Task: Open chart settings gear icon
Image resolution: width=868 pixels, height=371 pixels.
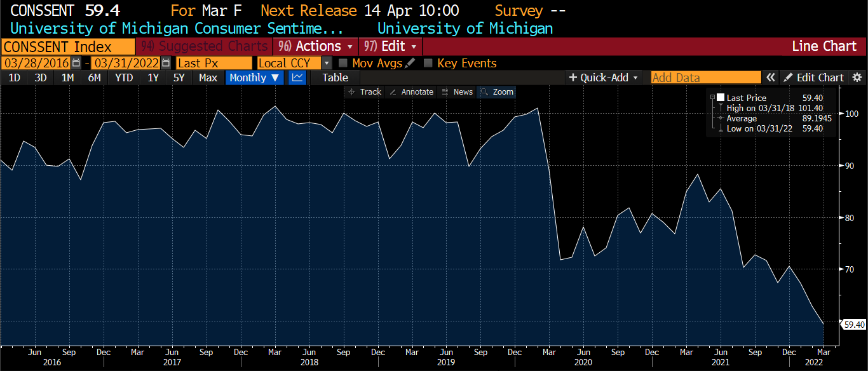Action: (x=857, y=78)
